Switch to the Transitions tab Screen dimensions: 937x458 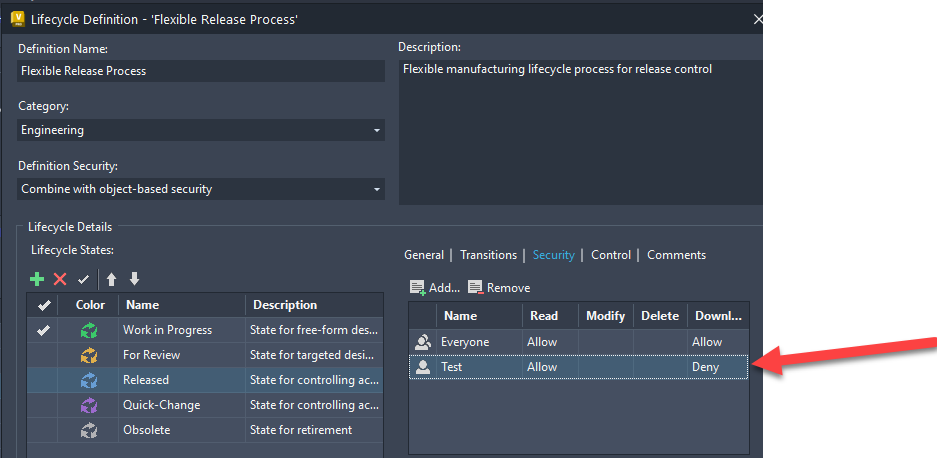click(x=488, y=255)
